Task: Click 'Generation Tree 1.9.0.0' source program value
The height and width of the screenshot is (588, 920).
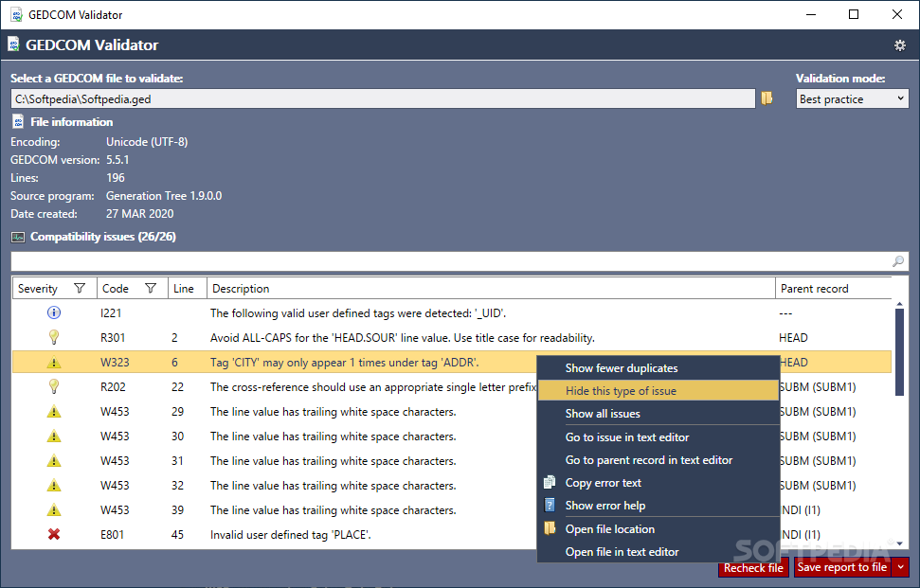Action: click(x=164, y=196)
